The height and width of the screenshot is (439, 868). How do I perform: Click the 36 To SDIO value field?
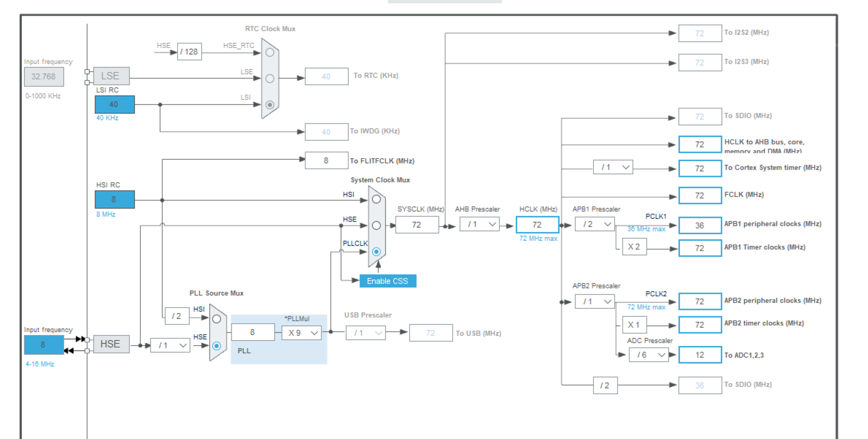700,386
